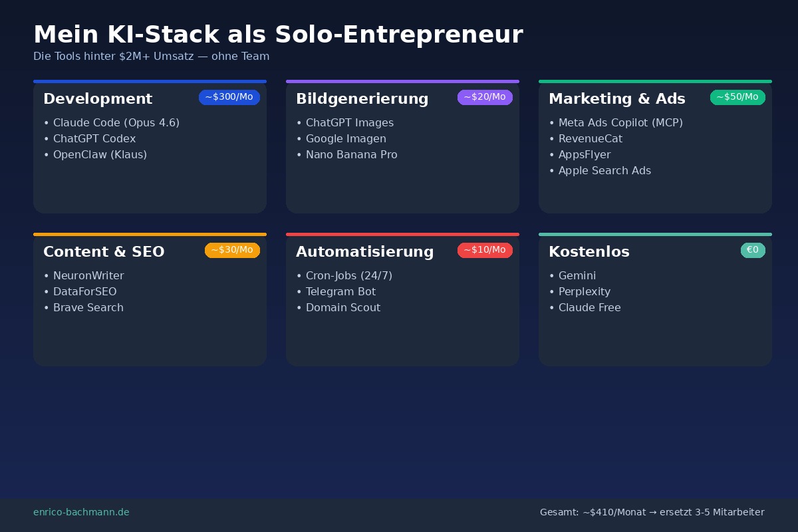
Task: Click the Gesamt ~$410/Monat footer text
Action: (x=652, y=512)
